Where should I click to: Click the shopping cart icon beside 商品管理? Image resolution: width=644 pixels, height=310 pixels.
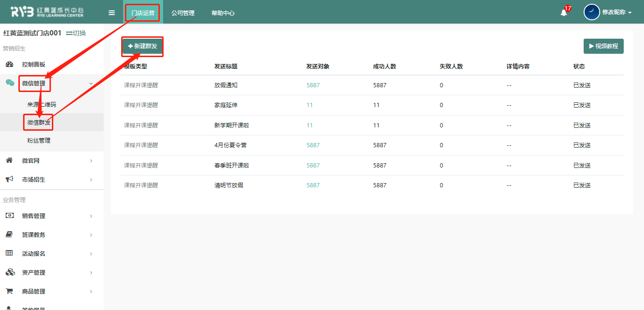click(9, 291)
